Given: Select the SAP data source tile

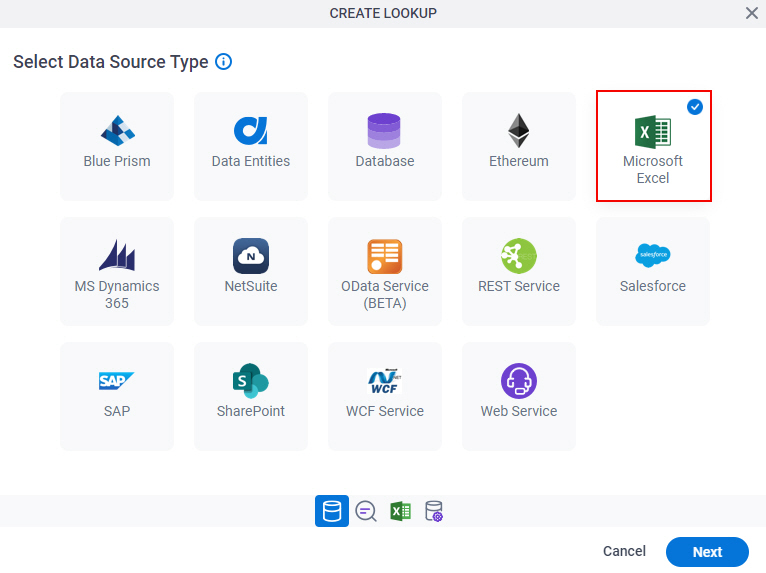Looking at the screenshot, I should 117,396.
